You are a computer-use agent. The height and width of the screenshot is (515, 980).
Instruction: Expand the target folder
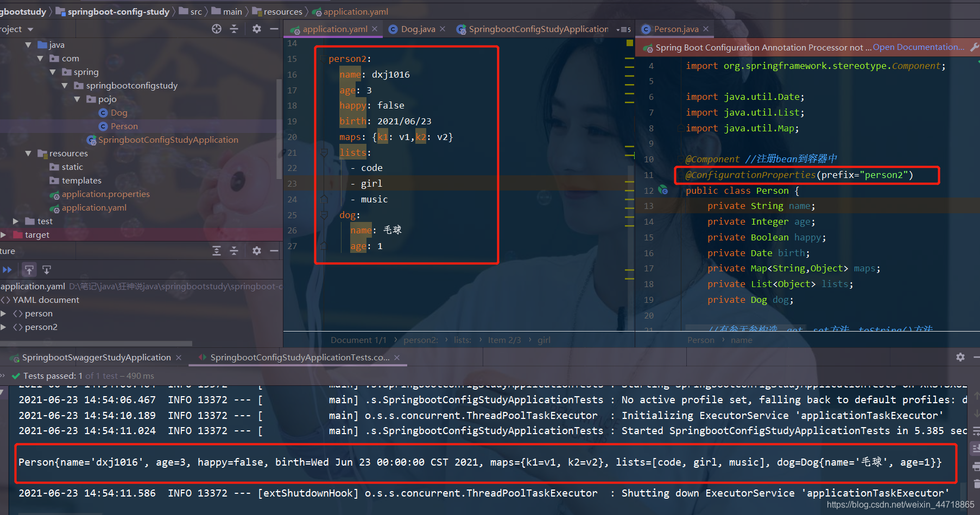[3, 235]
